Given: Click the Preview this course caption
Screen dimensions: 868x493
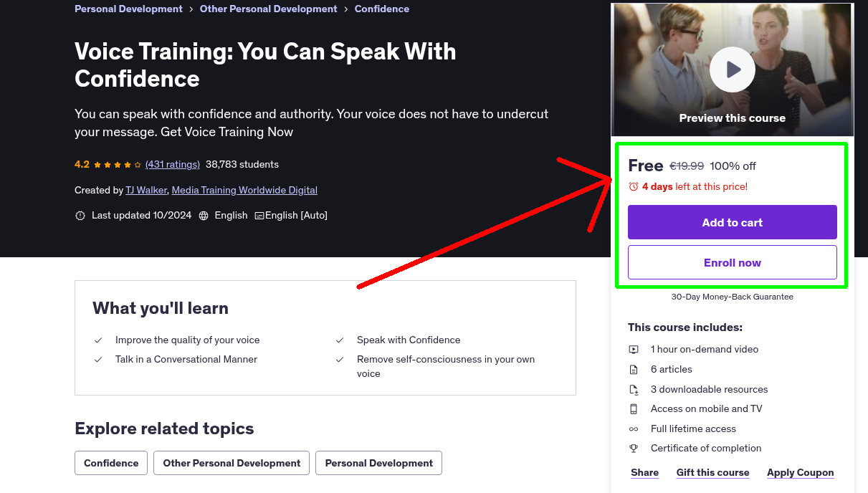Looking at the screenshot, I should (x=733, y=118).
